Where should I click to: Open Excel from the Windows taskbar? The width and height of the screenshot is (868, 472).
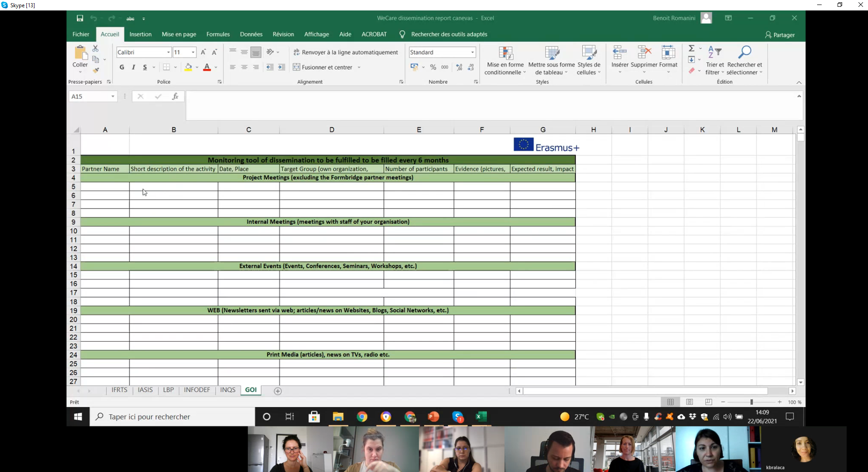pos(481,417)
